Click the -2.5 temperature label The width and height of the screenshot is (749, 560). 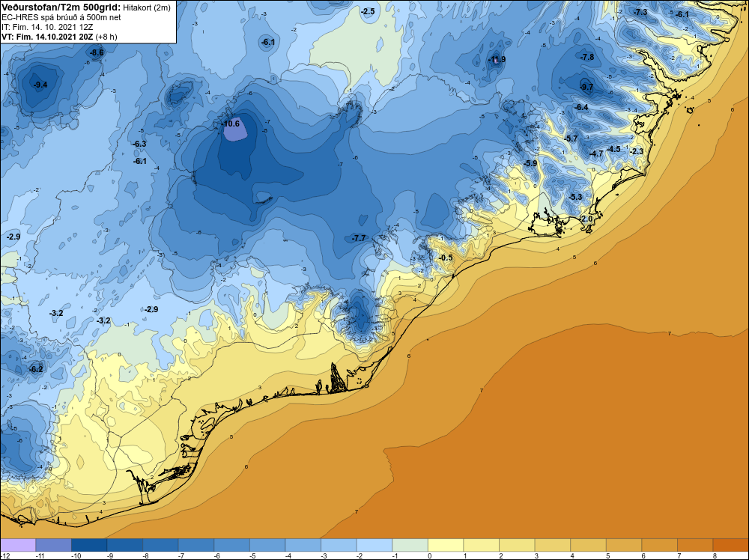(367, 11)
